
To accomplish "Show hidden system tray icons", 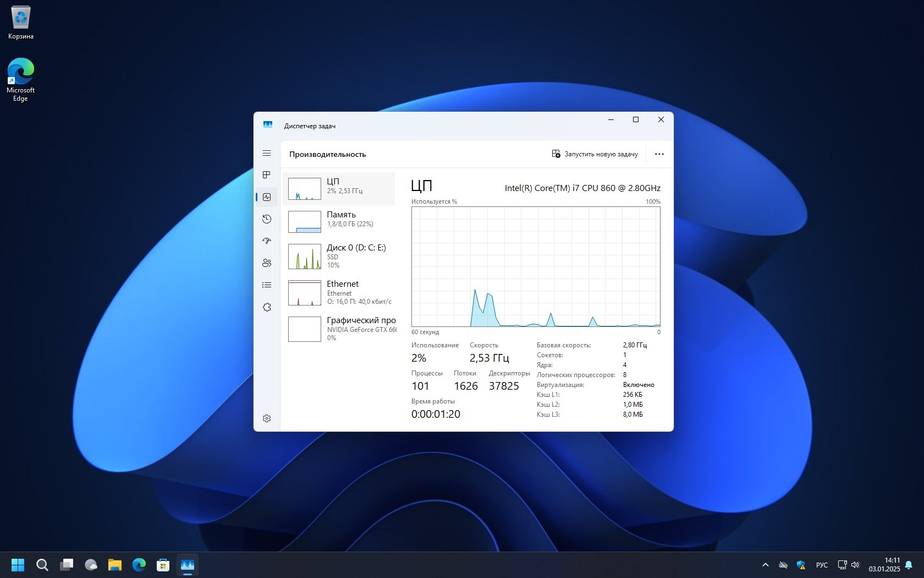I will [x=765, y=565].
